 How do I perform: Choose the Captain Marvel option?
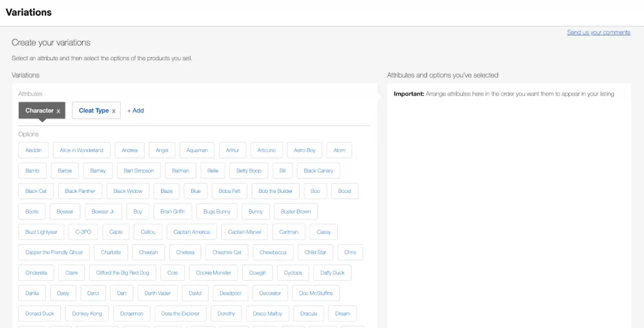tap(245, 232)
